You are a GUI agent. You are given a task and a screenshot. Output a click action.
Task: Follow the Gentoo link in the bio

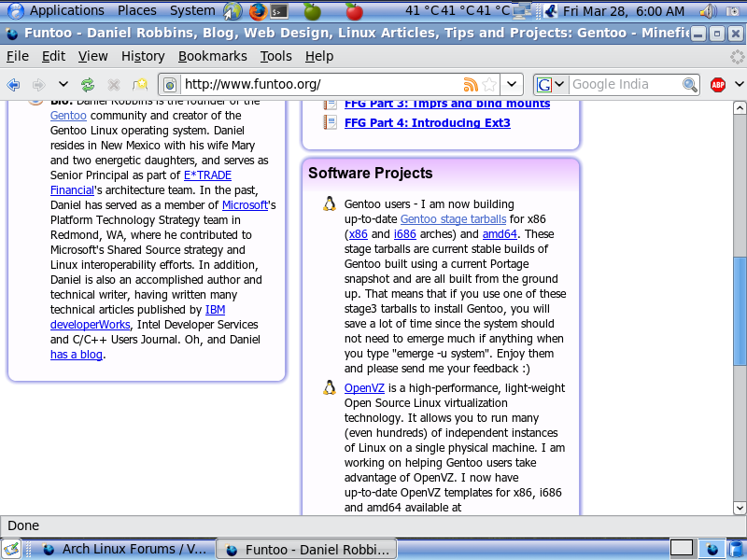click(x=68, y=115)
